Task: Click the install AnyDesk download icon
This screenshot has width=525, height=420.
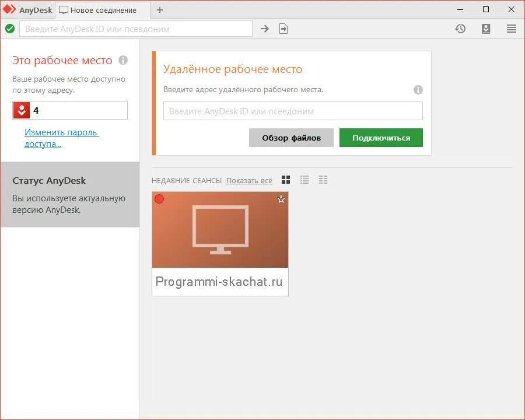Action: click(x=486, y=29)
